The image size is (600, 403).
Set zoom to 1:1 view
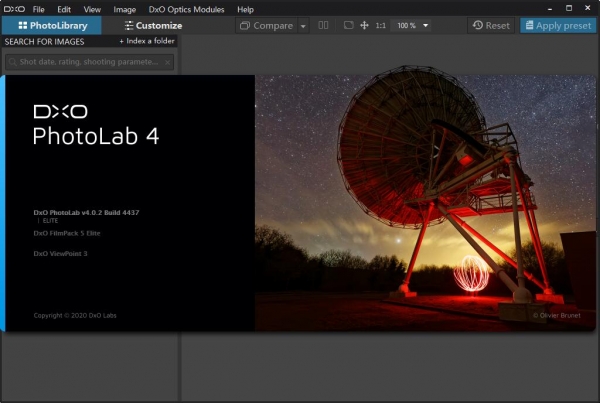[381, 25]
